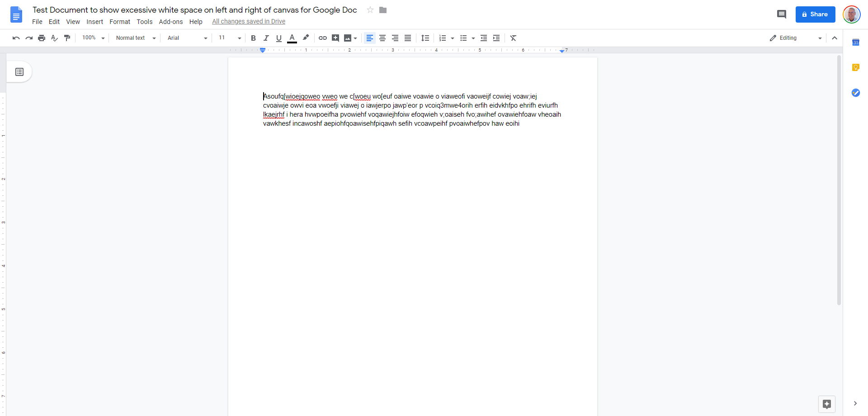Screen dimensions: 868x416
Task: Open the zoom level dropdown
Action: (93, 38)
